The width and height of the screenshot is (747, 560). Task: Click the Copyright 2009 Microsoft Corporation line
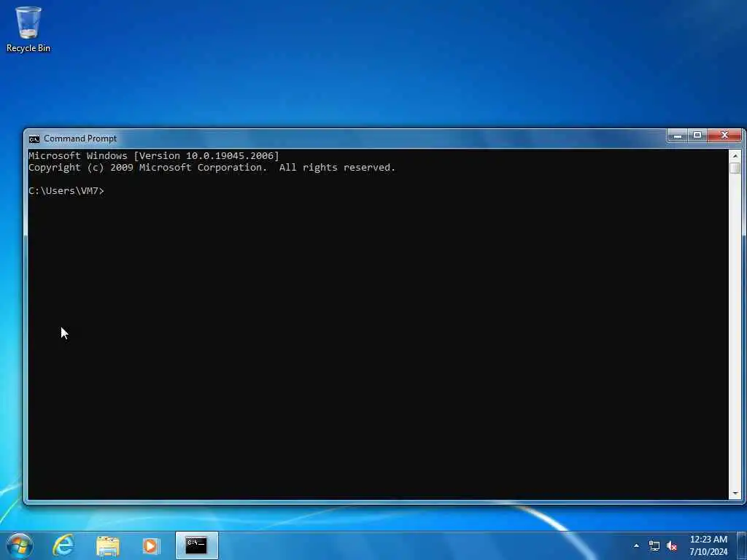pos(212,168)
